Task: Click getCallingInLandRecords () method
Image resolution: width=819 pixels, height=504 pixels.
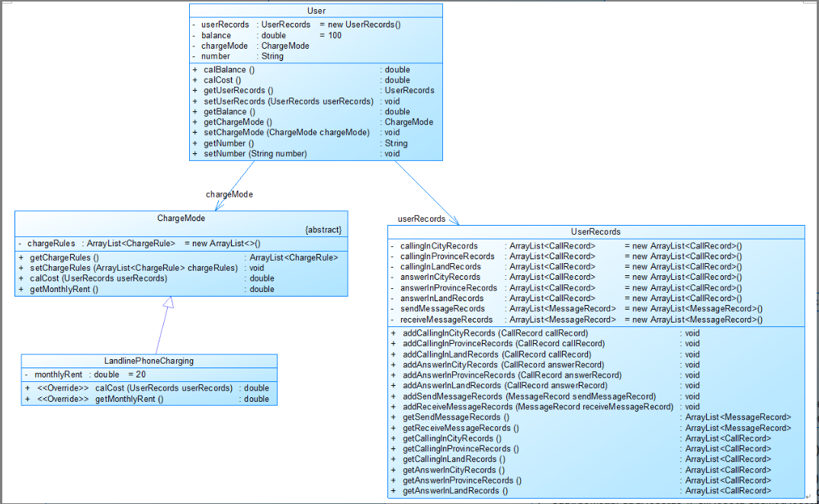Action: tap(581, 459)
